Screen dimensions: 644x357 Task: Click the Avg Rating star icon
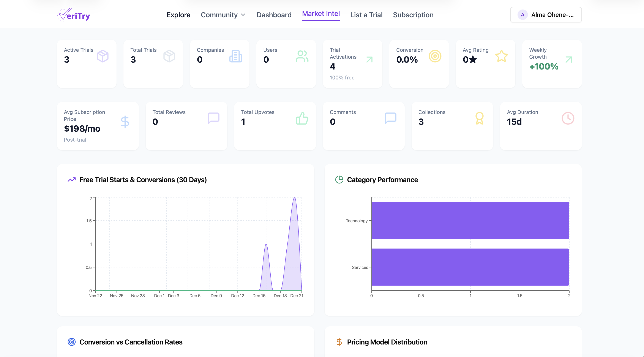click(x=501, y=56)
